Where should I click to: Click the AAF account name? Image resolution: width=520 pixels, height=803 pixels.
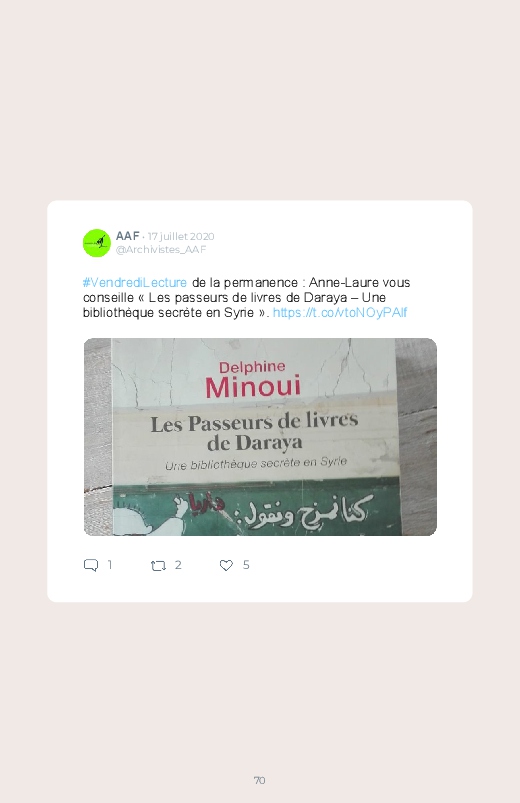128,236
